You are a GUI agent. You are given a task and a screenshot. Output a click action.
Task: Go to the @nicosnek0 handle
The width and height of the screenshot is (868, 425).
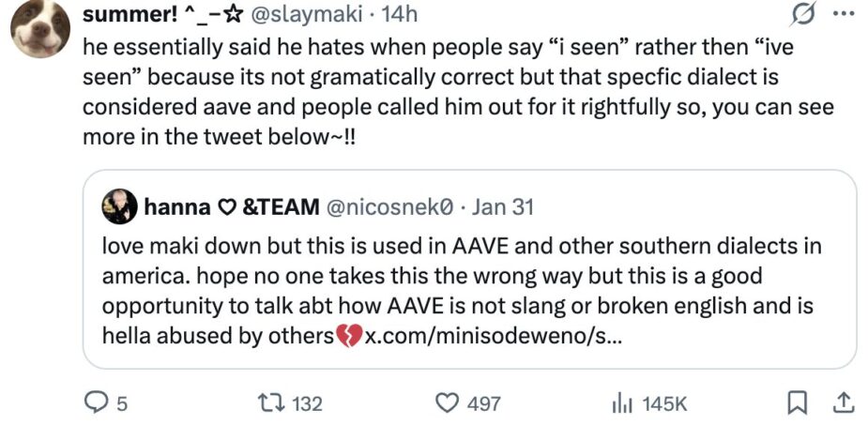click(x=391, y=206)
